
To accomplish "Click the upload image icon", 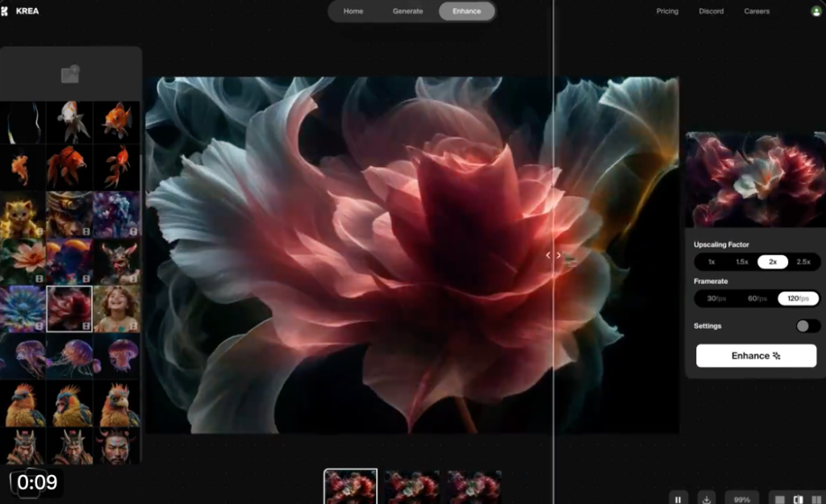I will [x=70, y=74].
